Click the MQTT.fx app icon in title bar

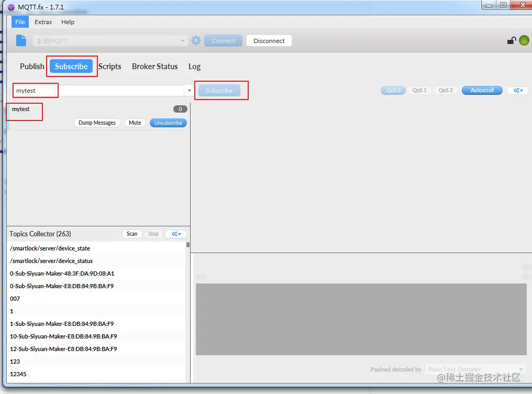click(x=11, y=7)
